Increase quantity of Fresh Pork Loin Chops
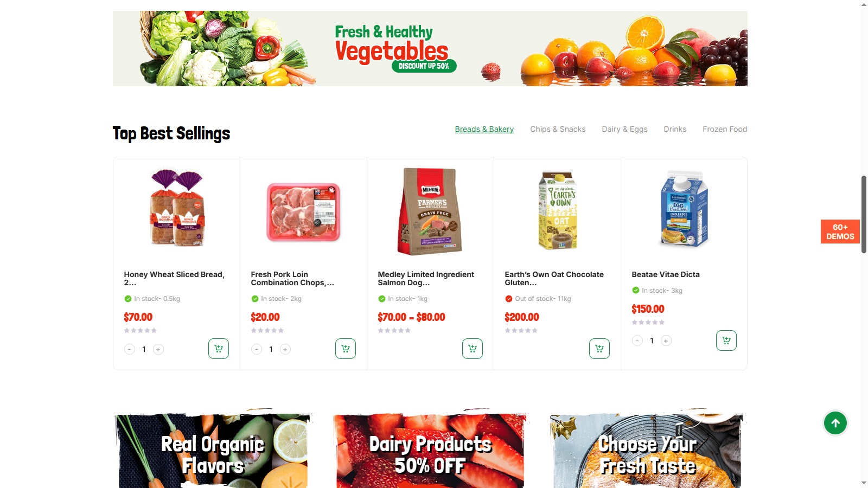 coord(285,349)
